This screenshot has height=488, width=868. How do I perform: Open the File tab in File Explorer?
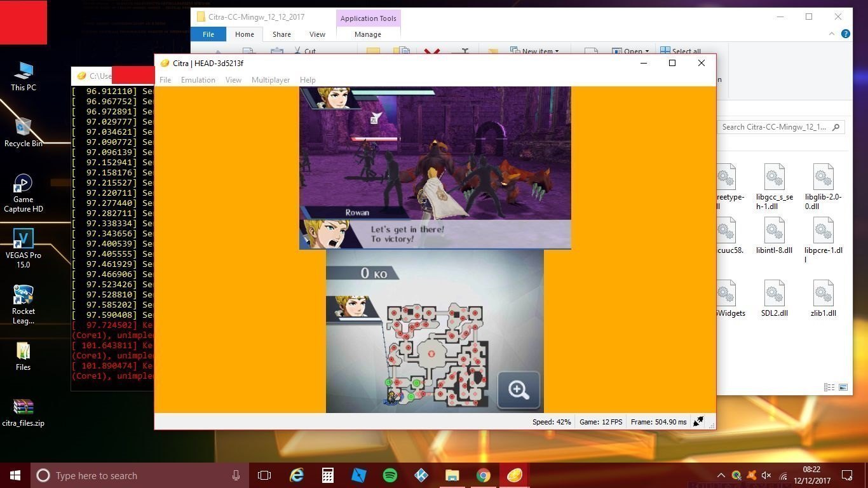208,34
